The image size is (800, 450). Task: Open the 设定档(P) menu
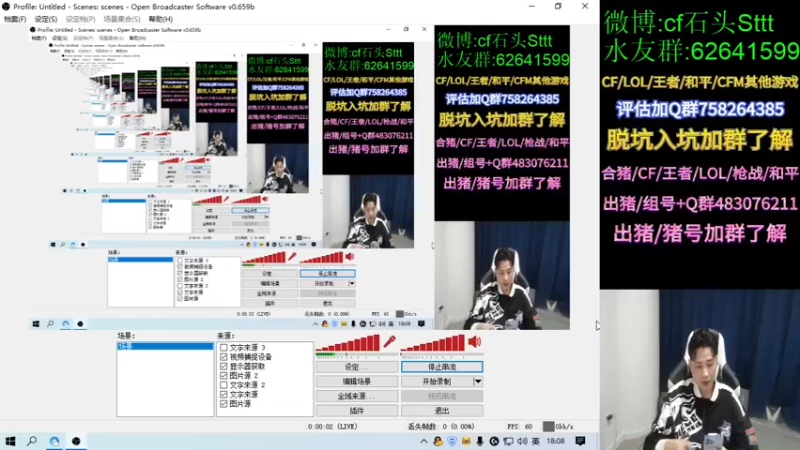tap(80, 19)
